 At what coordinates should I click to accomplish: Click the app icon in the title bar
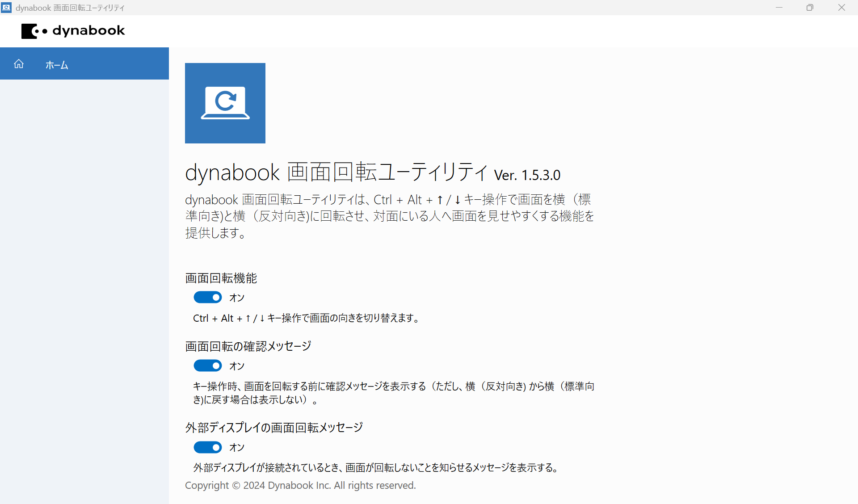(x=6, y=8)
